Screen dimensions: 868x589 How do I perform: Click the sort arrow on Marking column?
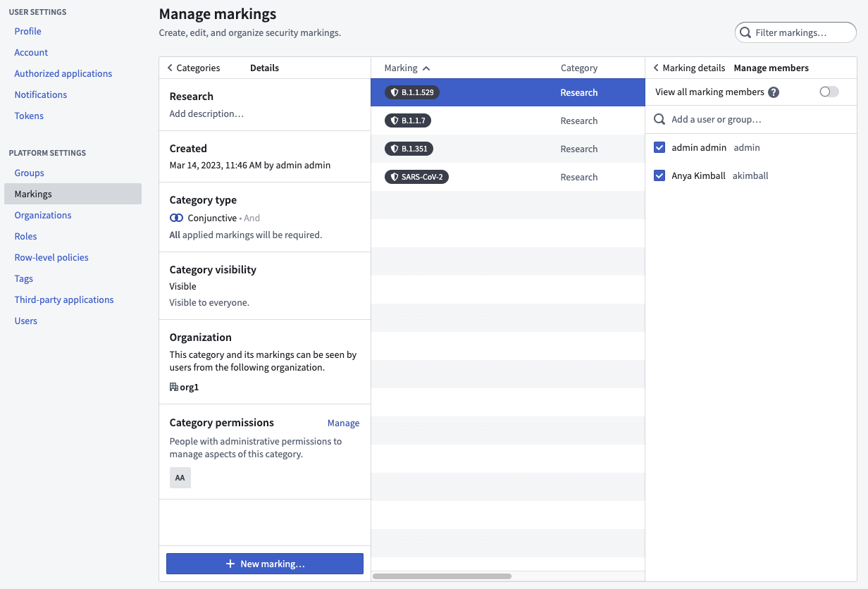pyautogui.click(x=426, y=68)
